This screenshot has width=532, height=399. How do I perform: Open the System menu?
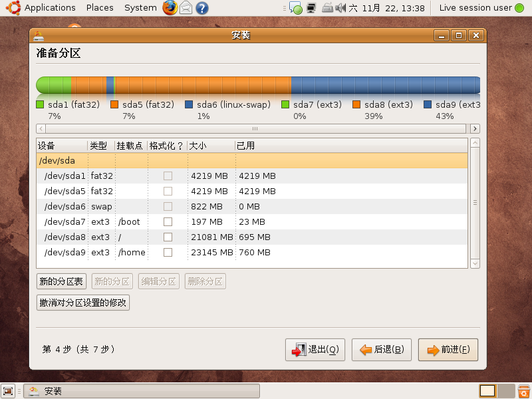click(x=140, y=8)
